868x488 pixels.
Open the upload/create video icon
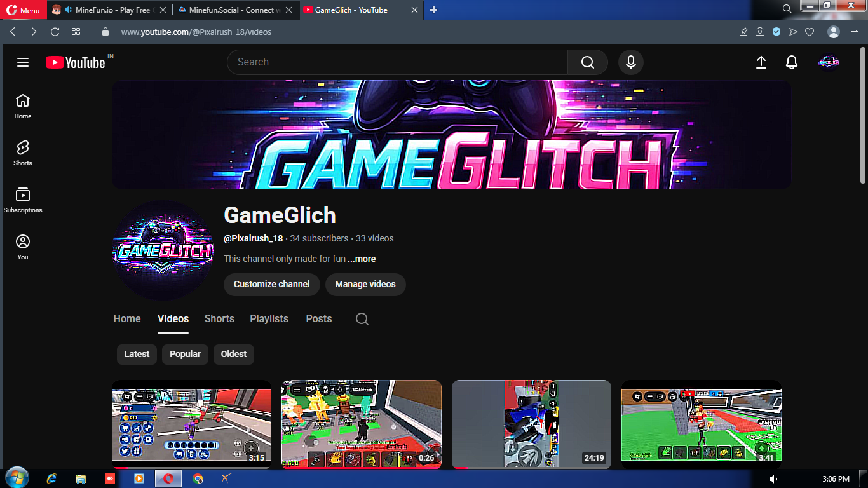[x=761, y=62]
